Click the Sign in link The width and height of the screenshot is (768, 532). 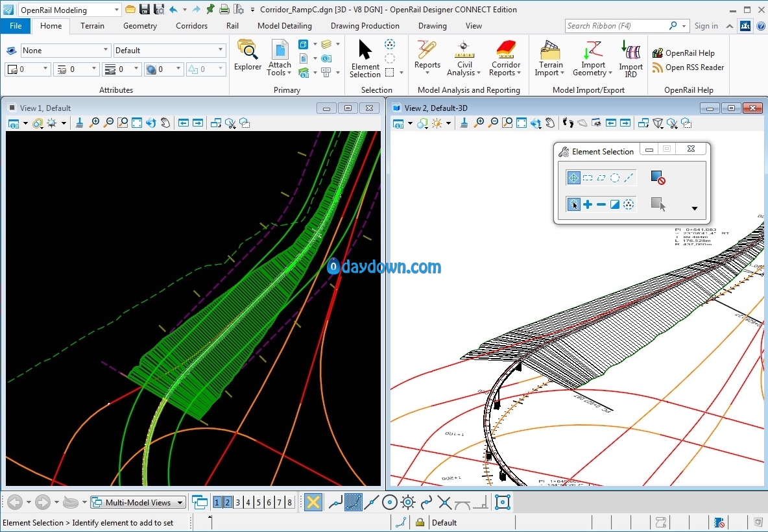[x=706, y=26]
